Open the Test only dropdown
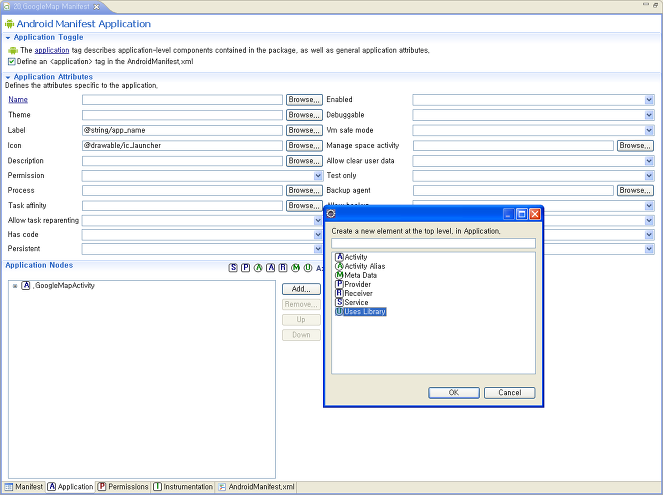The height and width of the screenshot is (495, 663). (x=649, y=176)
